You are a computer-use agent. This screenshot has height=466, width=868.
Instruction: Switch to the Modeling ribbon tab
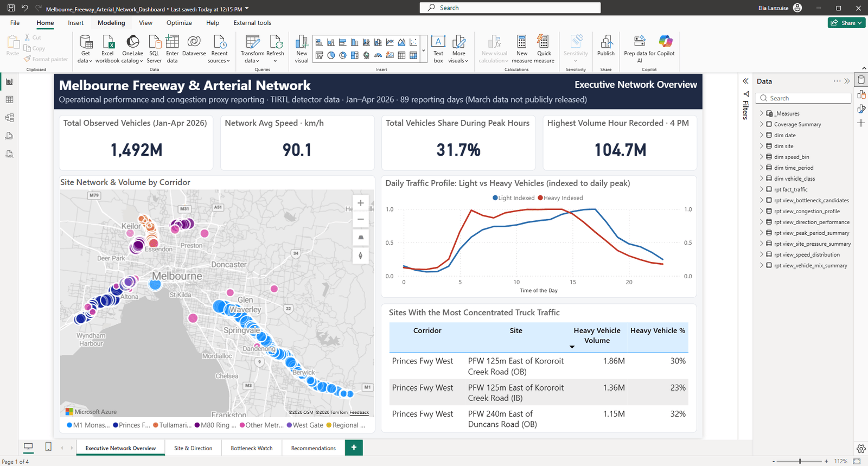click(111, 23)
